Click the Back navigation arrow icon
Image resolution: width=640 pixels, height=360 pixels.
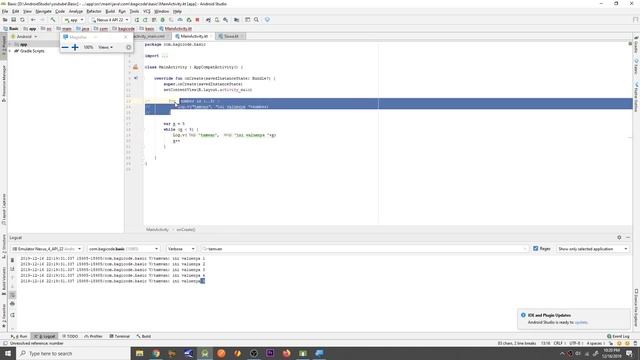(x=33, y=20)
